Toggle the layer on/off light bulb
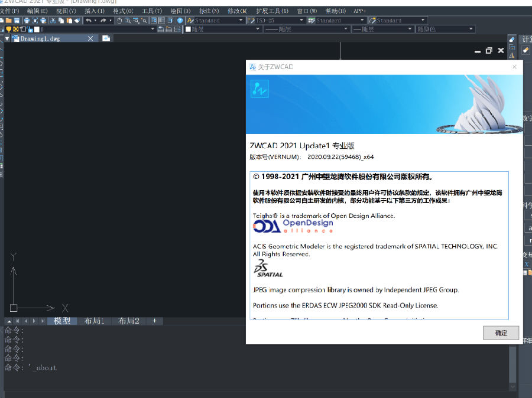 coord(9,28)
